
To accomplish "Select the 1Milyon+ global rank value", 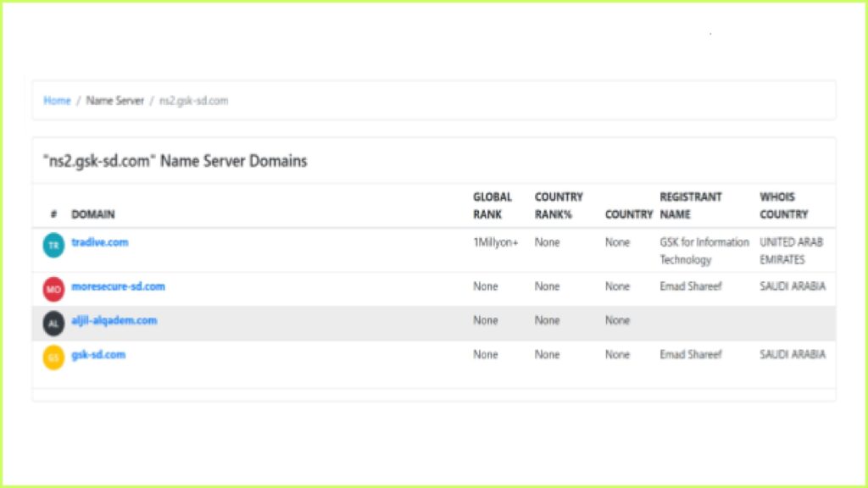I will coord(495,242).
